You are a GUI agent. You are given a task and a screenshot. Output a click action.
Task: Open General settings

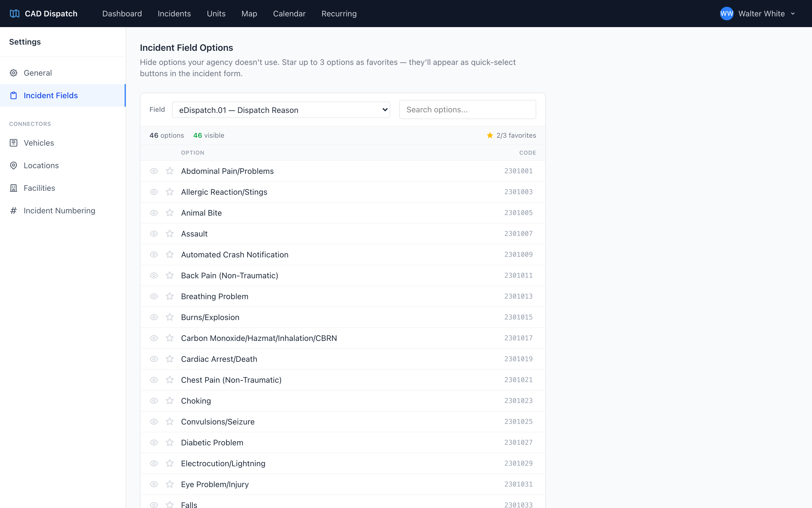click(x=63, y=73)
